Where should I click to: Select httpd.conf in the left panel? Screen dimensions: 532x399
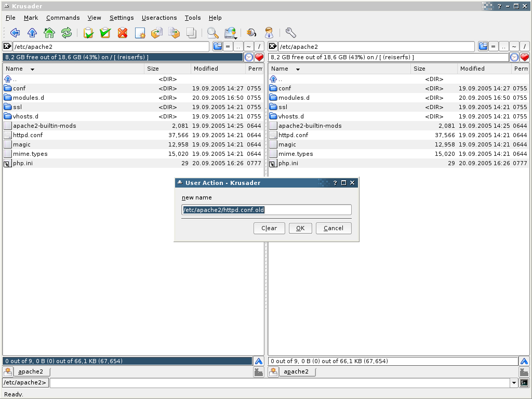(133, 135)
